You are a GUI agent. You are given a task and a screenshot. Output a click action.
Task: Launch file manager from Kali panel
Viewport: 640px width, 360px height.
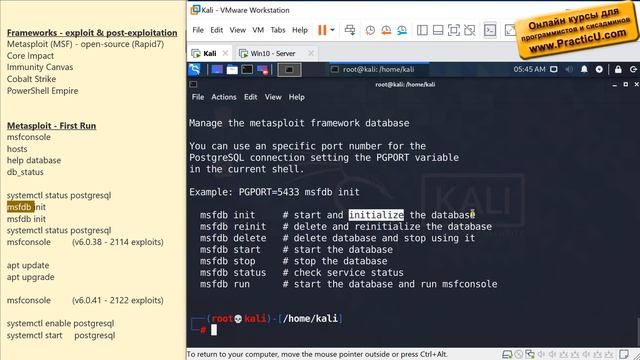pos(232,70)
